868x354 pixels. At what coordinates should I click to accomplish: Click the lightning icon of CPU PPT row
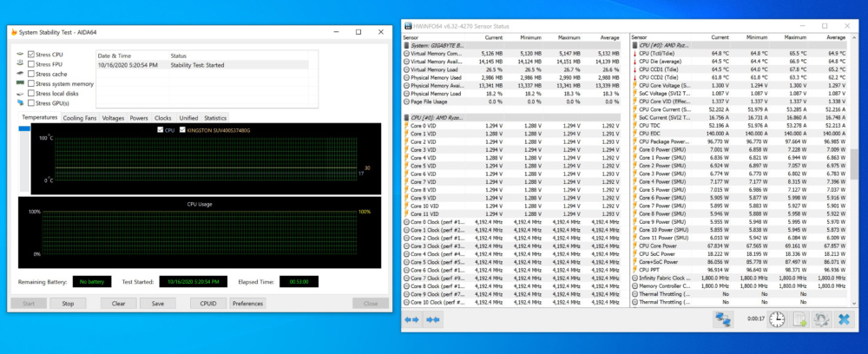635,270
